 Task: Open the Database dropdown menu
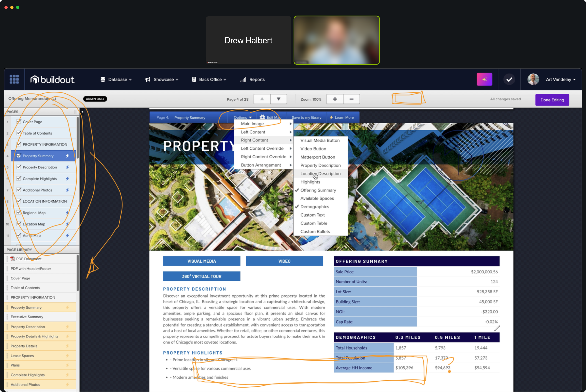(x=116, y=79)
